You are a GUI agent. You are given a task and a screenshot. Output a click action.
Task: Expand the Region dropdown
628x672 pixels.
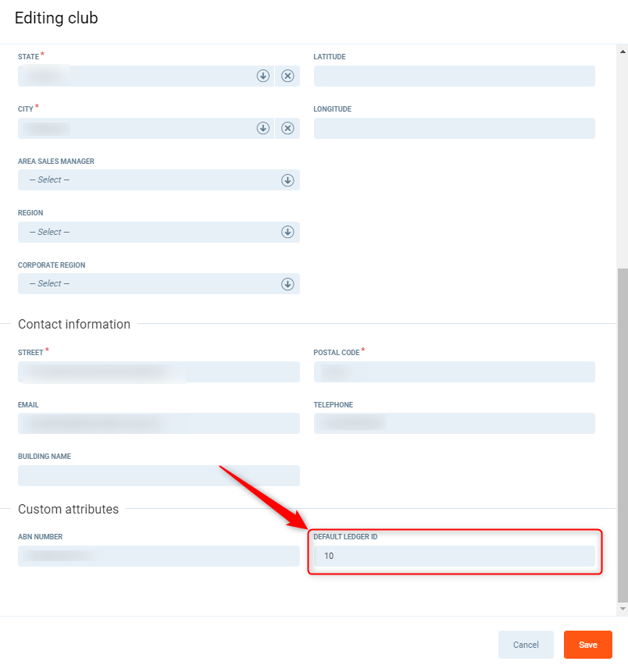click(287, 232)
